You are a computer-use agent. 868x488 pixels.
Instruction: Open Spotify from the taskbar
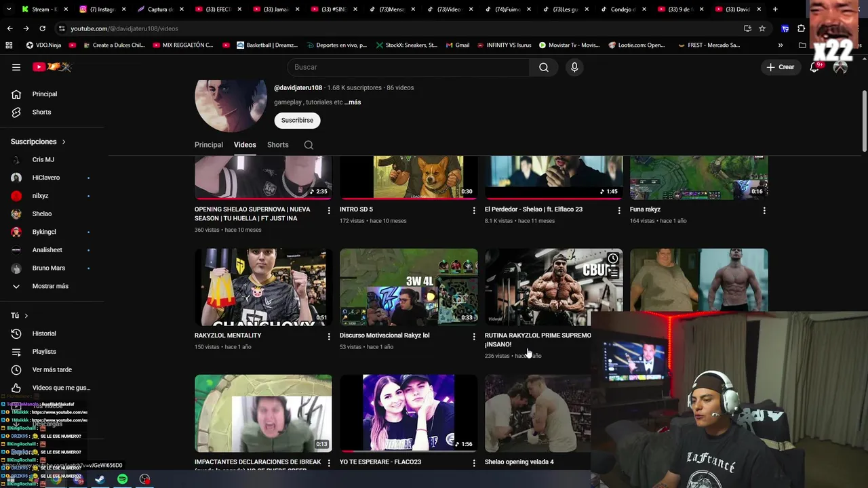point(122,479)
